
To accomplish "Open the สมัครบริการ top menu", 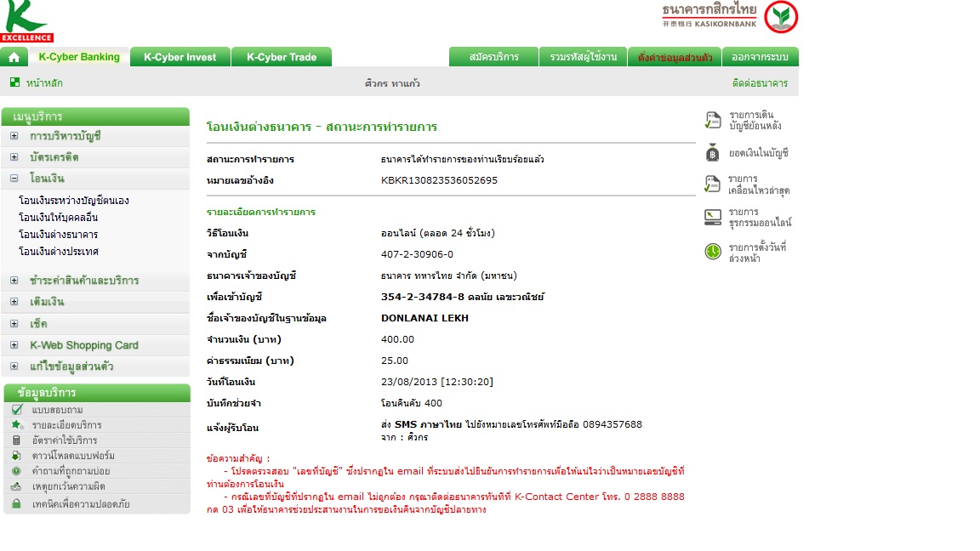I will click(493, 57).
